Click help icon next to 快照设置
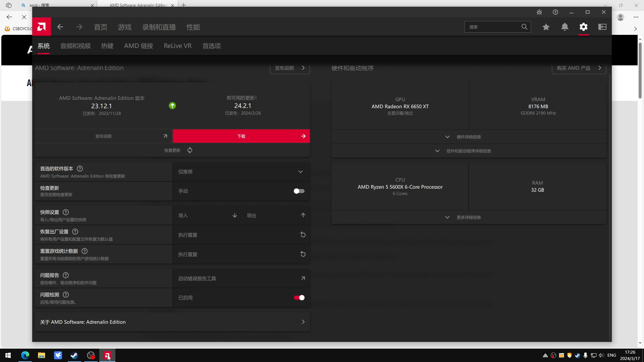This screenshot has height=362, width=644. click(x=66, y=212)
